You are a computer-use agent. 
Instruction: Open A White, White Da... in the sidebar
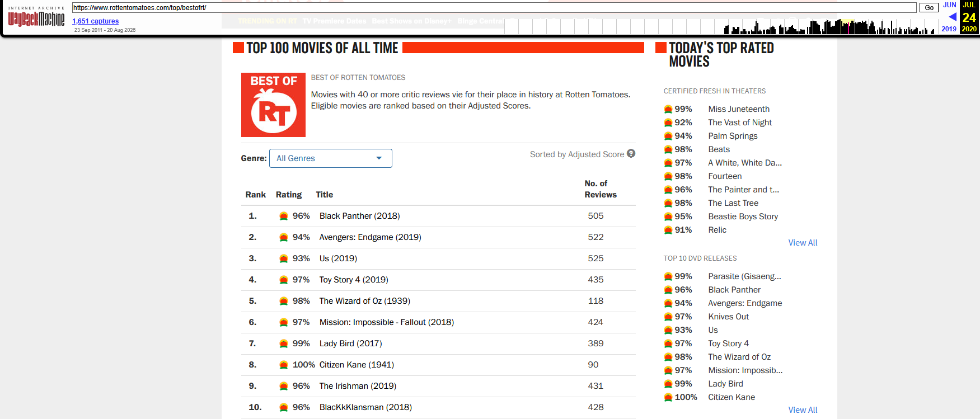[745, 163]
